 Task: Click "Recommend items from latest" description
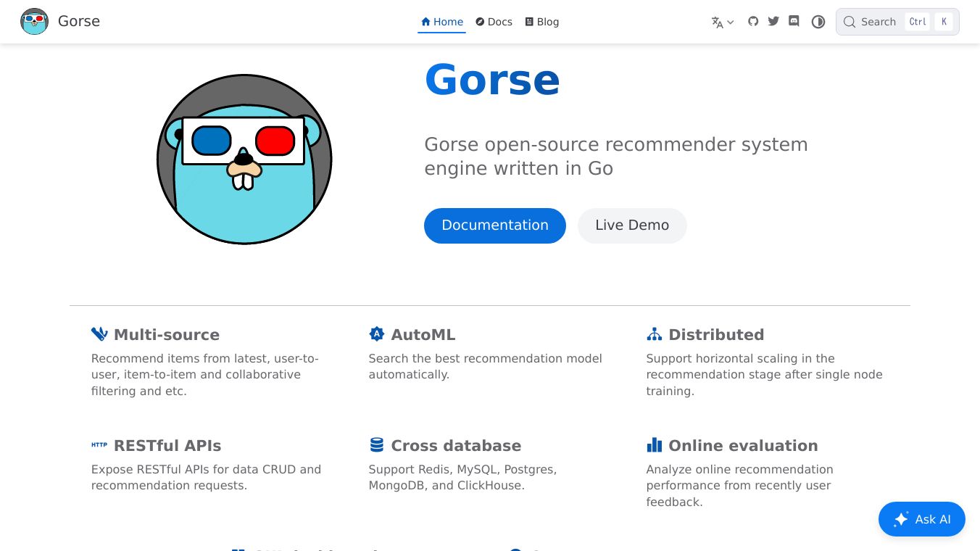coord(204,374)
